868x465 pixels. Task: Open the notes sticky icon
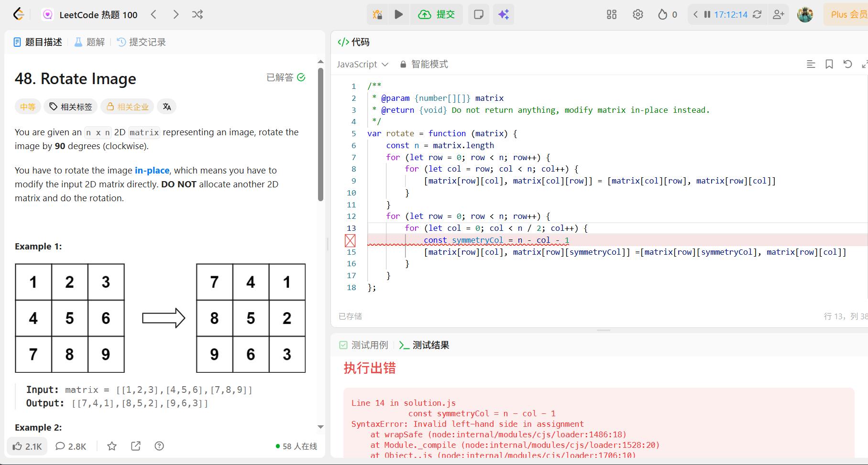[x=478, y=14]
